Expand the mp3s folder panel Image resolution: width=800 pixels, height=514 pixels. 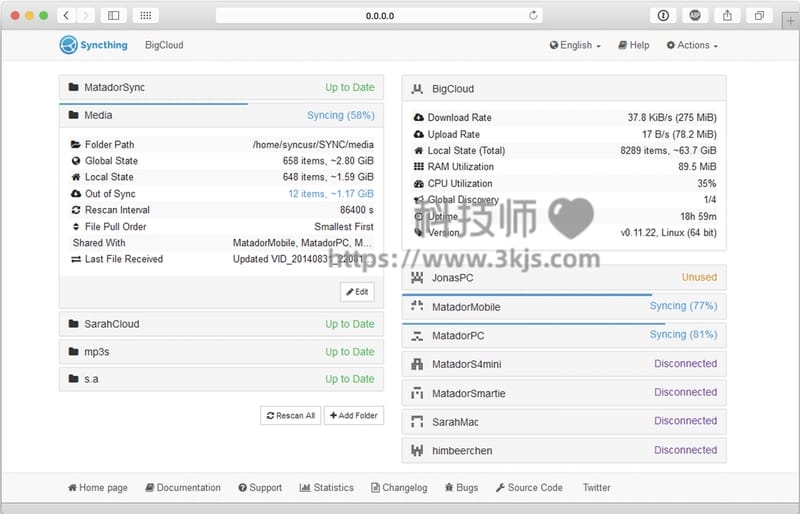point(221,352)
